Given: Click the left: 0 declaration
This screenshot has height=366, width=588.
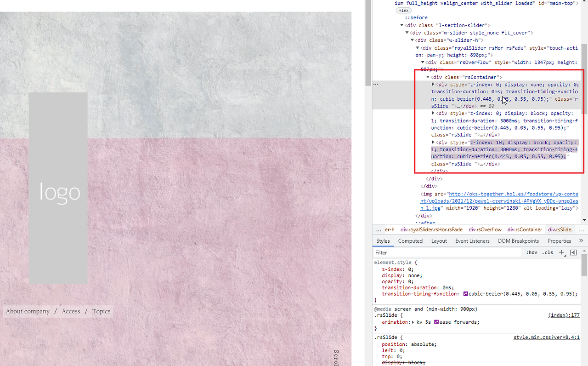Looking at the screenshot, I should (x=392, y=350).
